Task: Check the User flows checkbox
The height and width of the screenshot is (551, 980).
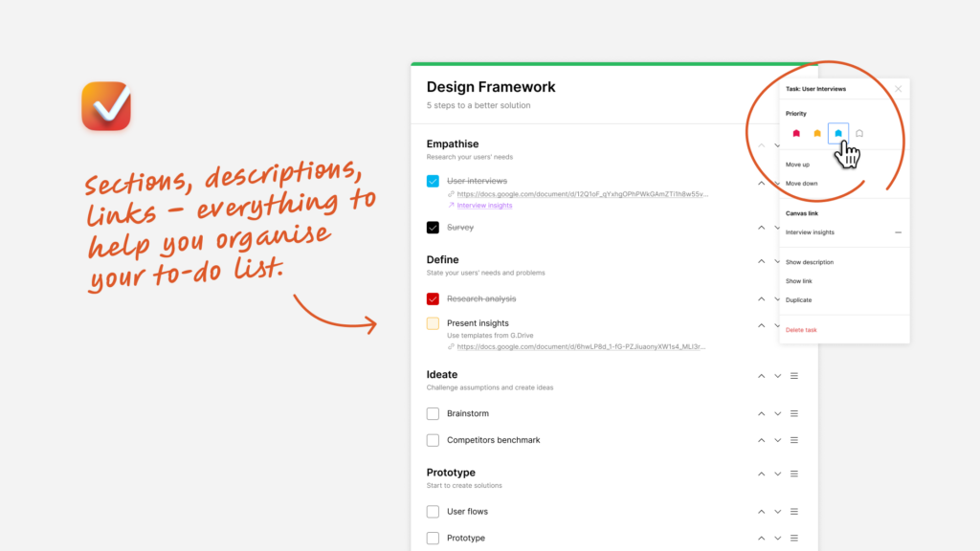Action: click(x=433, y=512)
